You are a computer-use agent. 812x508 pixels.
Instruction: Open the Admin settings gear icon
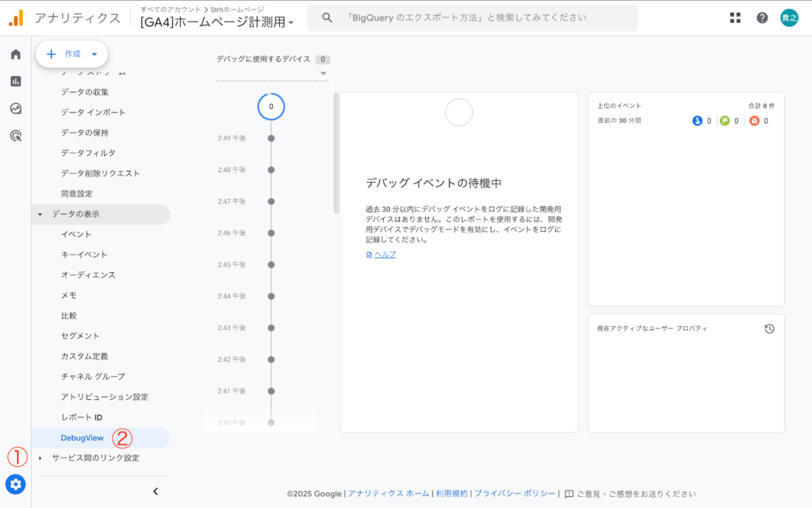(x=15, y=484)
